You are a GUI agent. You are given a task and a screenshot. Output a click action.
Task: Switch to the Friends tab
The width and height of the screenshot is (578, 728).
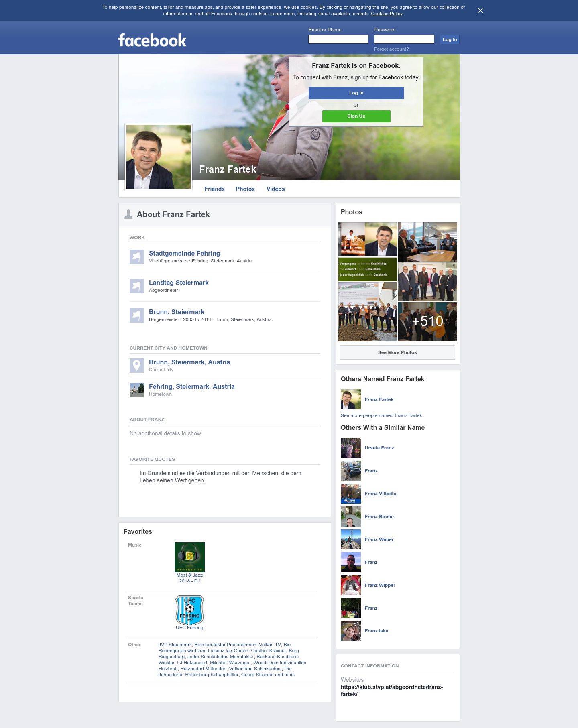pyautogui.click(x=214, y=189)
